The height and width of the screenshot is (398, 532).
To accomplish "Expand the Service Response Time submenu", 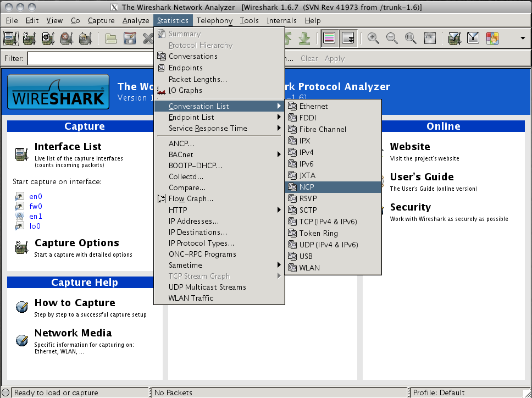I will pyautogui.click(x=219, y=128).
